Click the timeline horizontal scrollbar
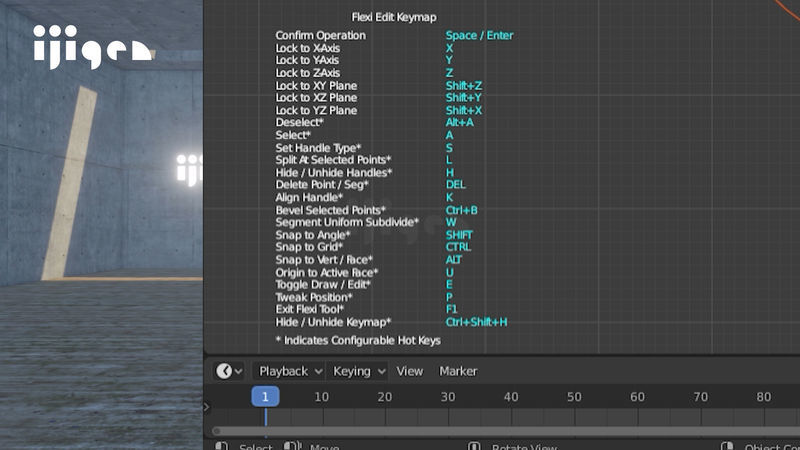The width and height of the screenshot is (800, 450). point(505,431)
